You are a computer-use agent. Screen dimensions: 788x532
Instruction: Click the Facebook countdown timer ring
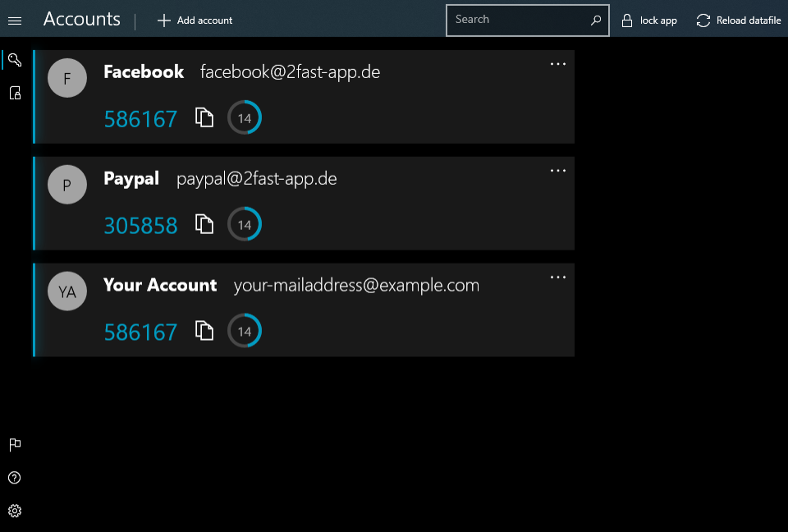pos(245,117)
